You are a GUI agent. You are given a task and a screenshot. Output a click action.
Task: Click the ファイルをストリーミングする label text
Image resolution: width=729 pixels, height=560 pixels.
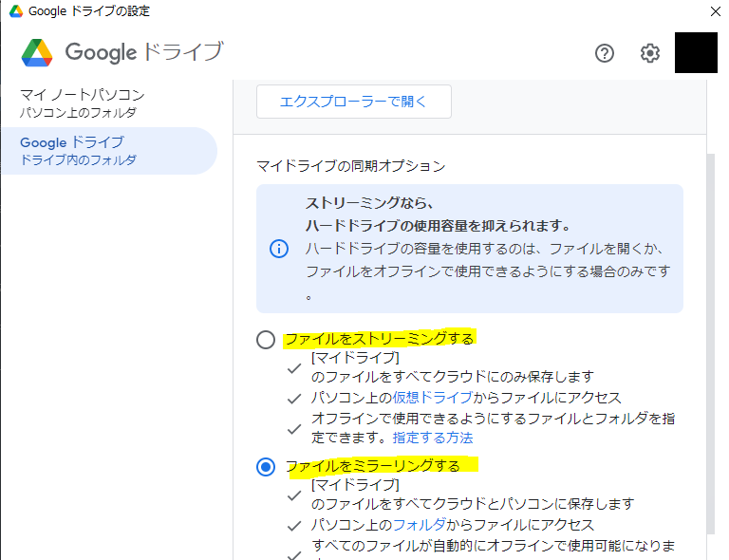pos(380,339)
